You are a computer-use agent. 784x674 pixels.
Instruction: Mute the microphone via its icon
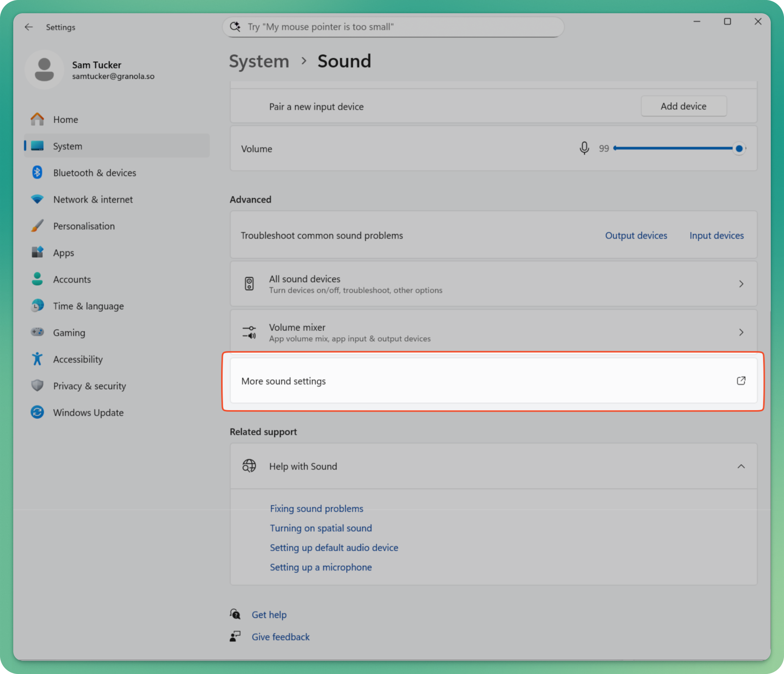[584, 148]
